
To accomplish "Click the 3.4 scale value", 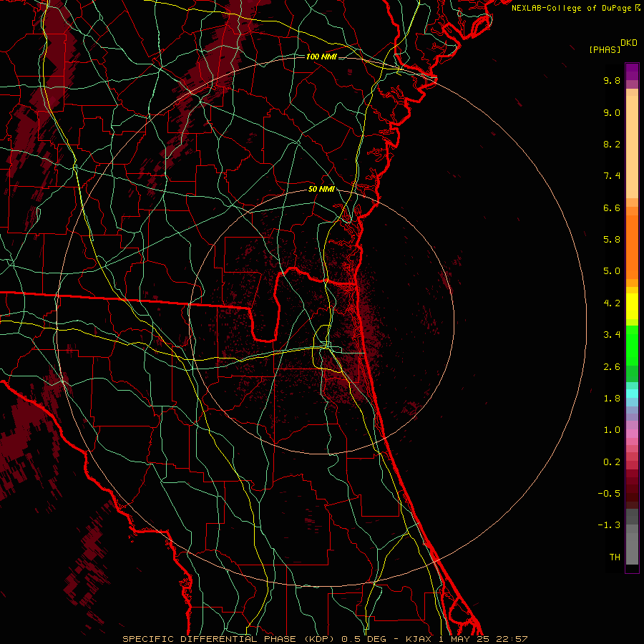I will (612, 335).
